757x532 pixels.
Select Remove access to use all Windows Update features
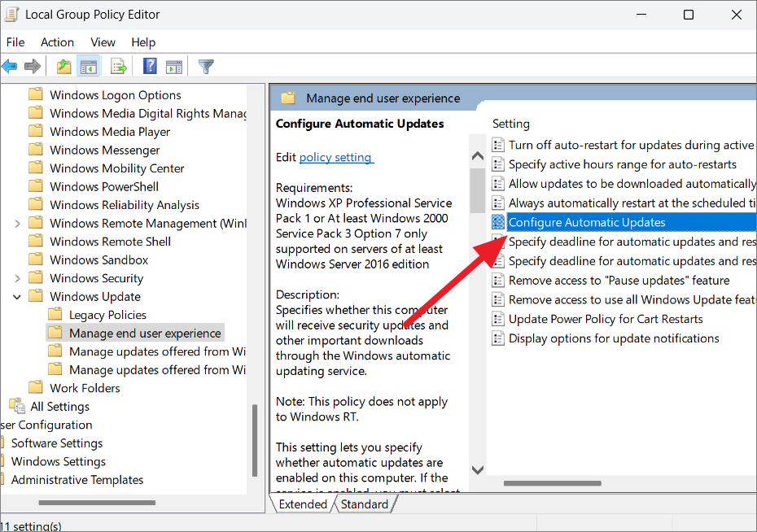point(632,299)
